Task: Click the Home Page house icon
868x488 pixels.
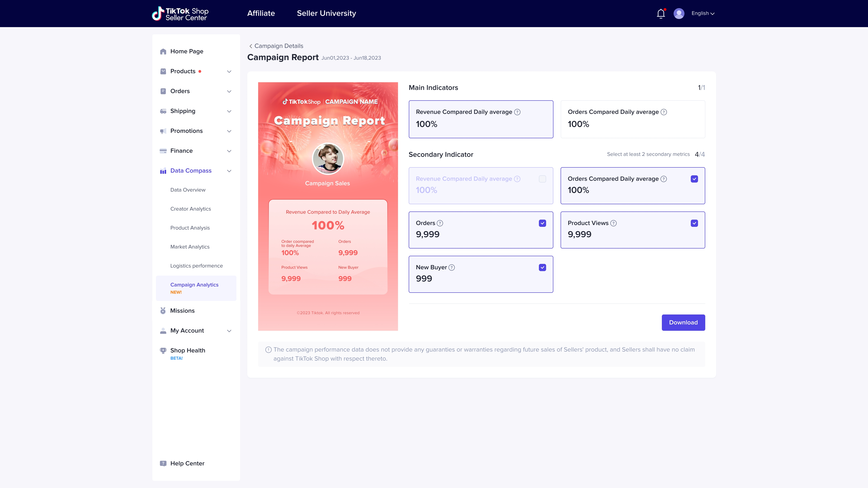Action: 163,52
